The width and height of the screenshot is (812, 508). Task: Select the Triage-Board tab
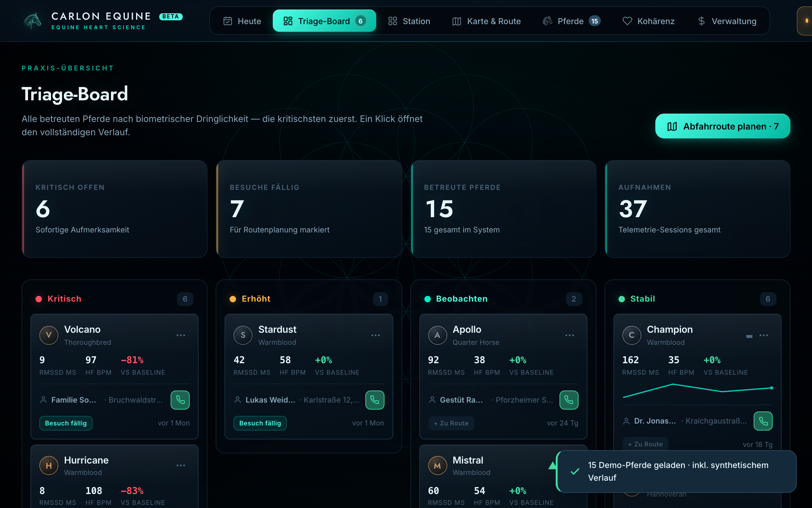tap(324, 21)
